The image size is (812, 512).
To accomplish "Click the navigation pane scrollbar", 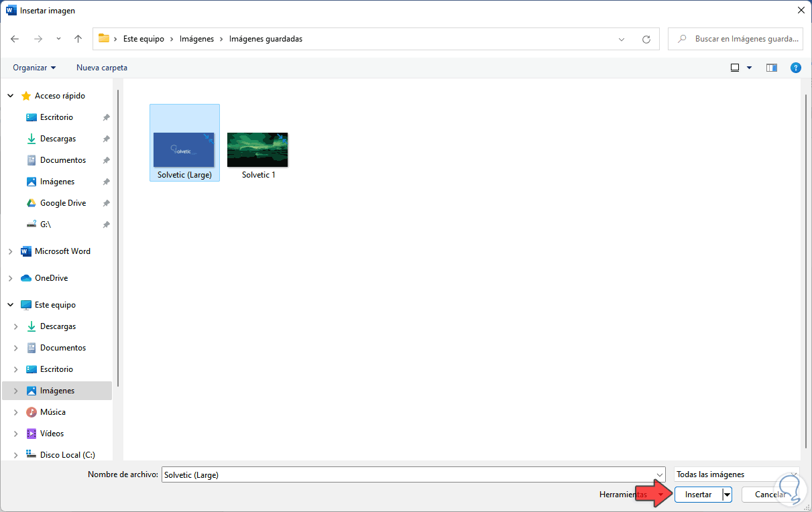I will (x=119, y=239).
